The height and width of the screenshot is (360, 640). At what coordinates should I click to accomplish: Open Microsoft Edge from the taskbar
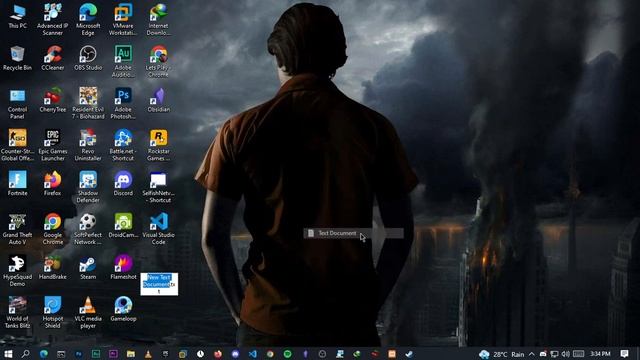coord(43,354)
